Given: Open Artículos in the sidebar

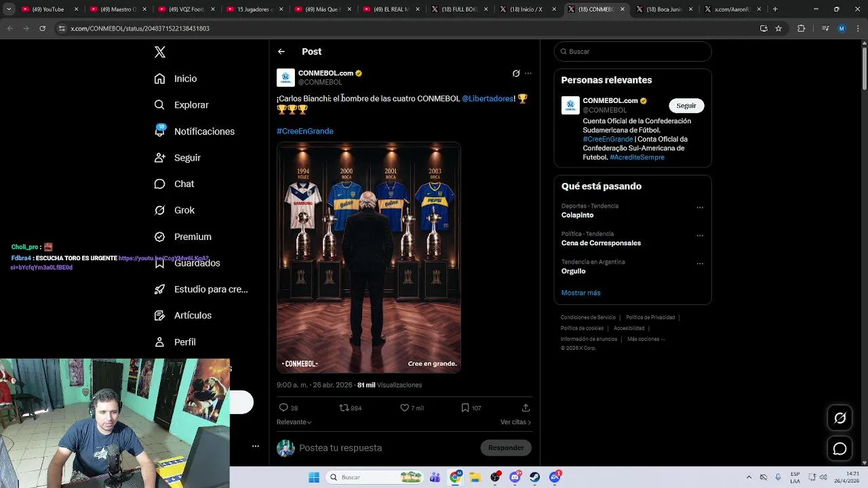Looking at the screenshot, I should tap(183, 315).
